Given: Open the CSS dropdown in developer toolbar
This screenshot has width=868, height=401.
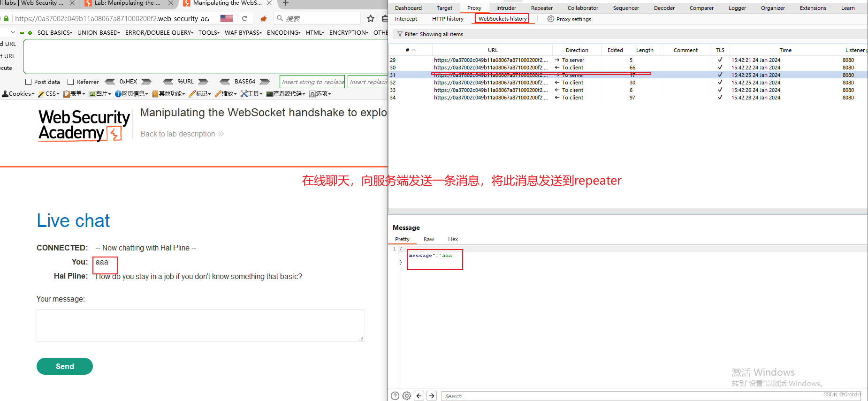Looking at the screenshot, I should tap(49, 94).
